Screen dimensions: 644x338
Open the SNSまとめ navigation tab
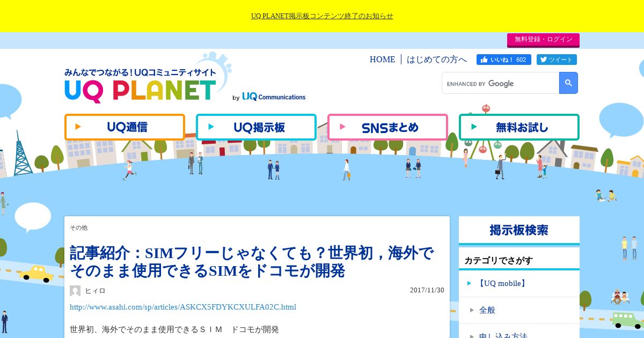[x=387, y=127]
